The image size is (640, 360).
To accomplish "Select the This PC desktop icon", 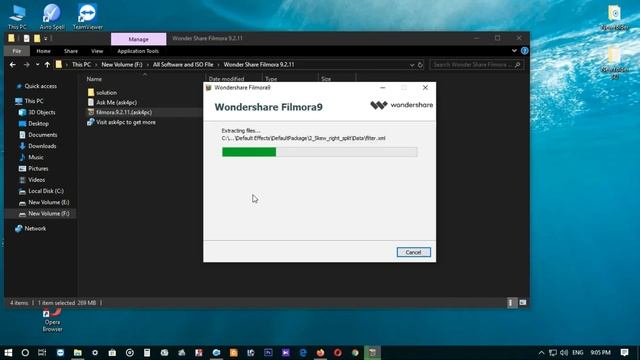I will (x=17, y=16).
